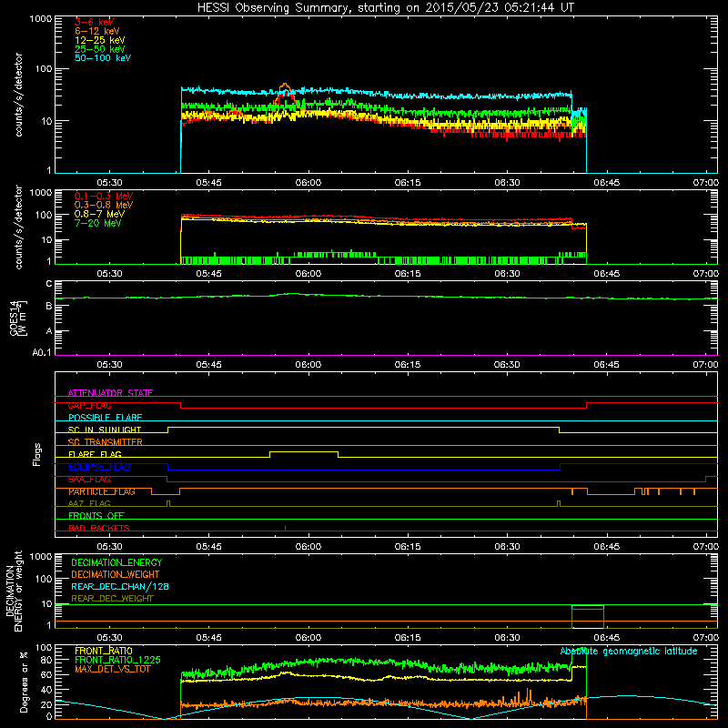Click the Absolute geomagnetic latitude label
The width and height of the screenshot is (728, 728).
pyautogui.click(x=629, y=652)
